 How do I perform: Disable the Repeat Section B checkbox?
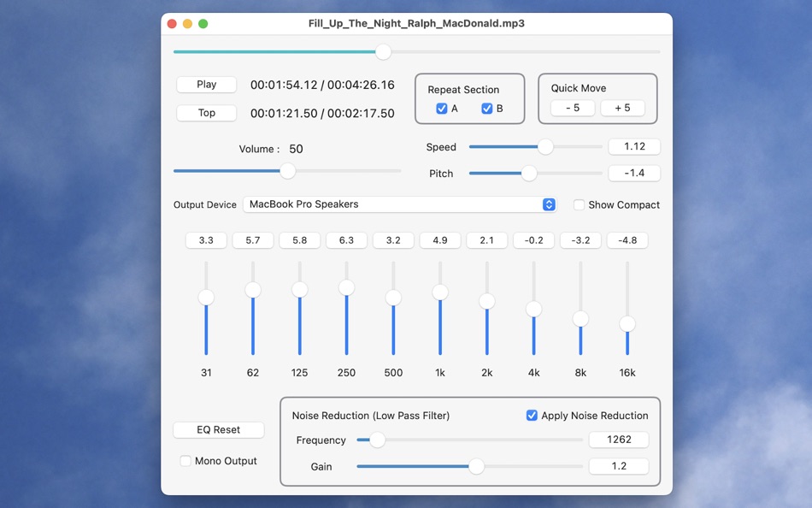(x=487, y=109)
